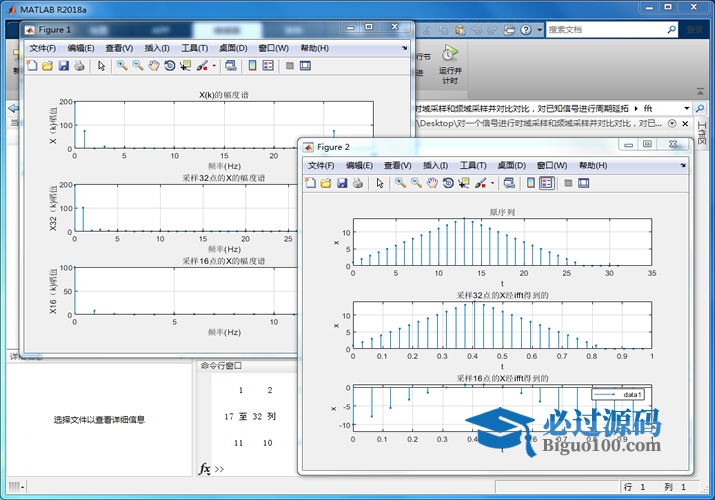Open MATLAB help question mark icon
This screenshot has width=715, height=500.
tap(526, 30)
